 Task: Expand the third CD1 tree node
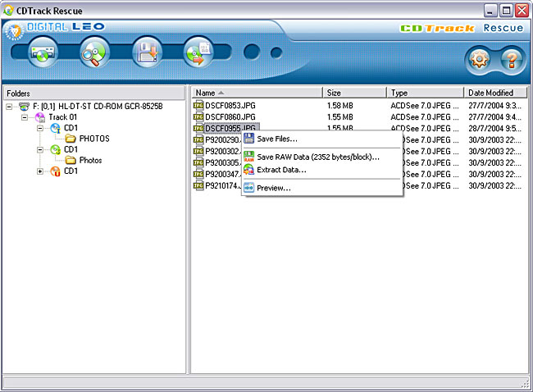click(40, 171)
